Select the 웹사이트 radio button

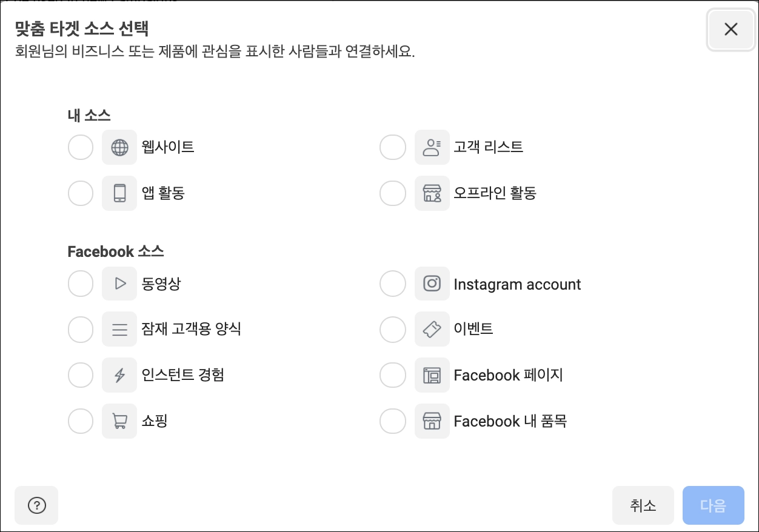[81, 147]
